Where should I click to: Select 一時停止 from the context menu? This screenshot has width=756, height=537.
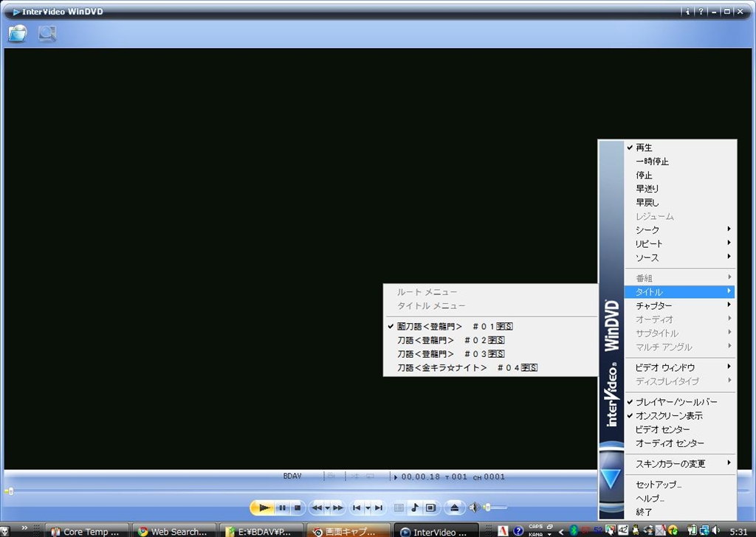coord(680,162)
